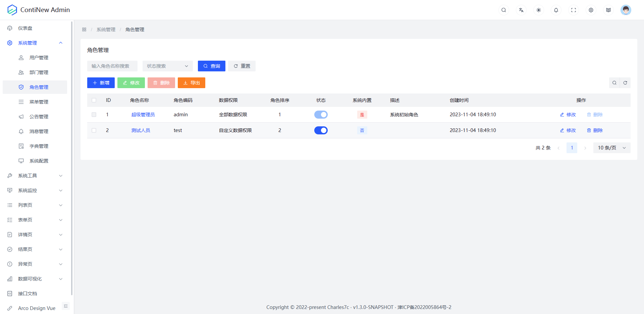Click the 新增 button to add a role
The width and height of the screenshot is (644, 314).
101,83
